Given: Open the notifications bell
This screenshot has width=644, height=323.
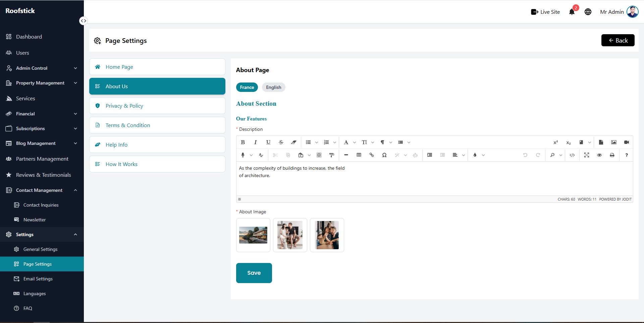Looking at the screenshot, I should 572,12.
